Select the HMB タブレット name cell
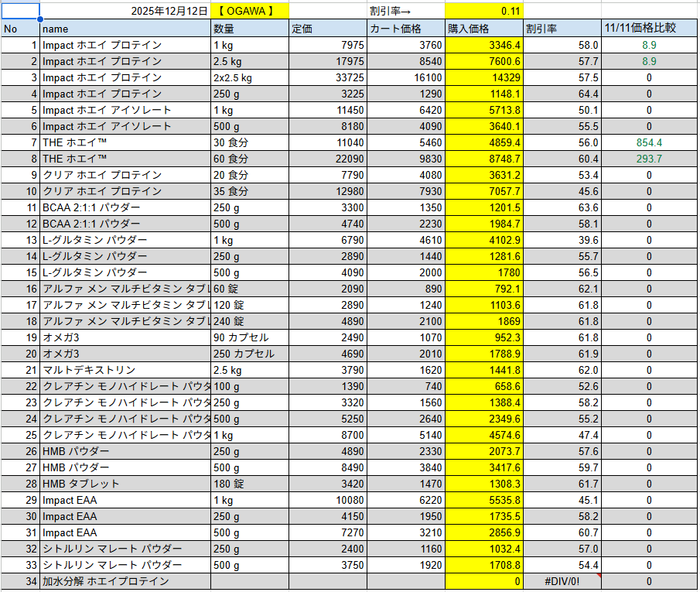 click(125, 484)
